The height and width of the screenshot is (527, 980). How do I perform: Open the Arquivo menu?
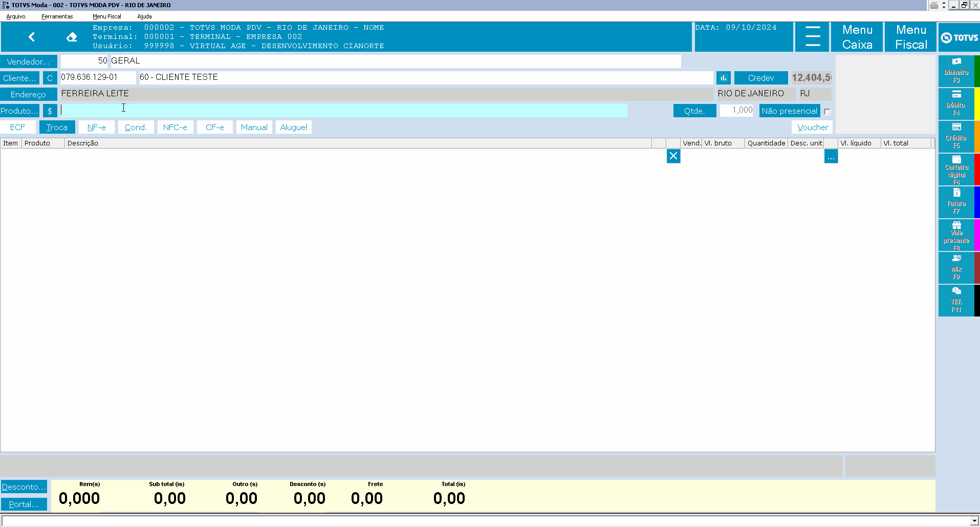coord(16,16)
